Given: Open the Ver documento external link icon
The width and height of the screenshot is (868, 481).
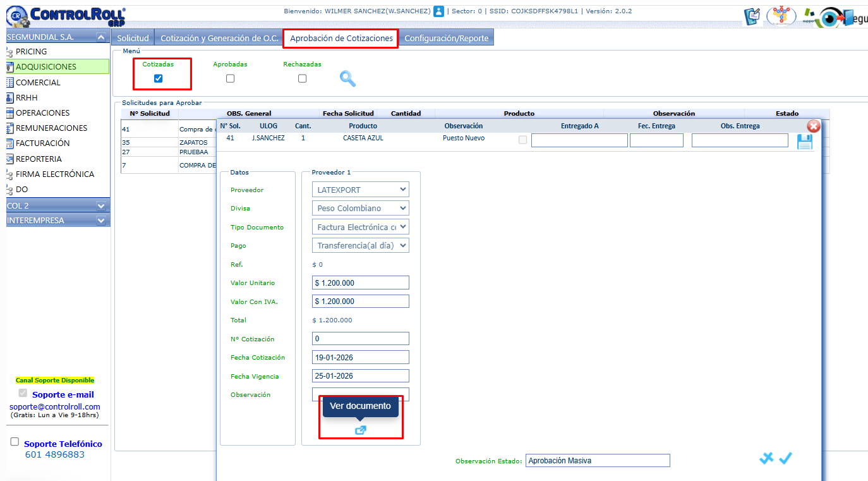Looking at the screenshot, I should [360, 430].
